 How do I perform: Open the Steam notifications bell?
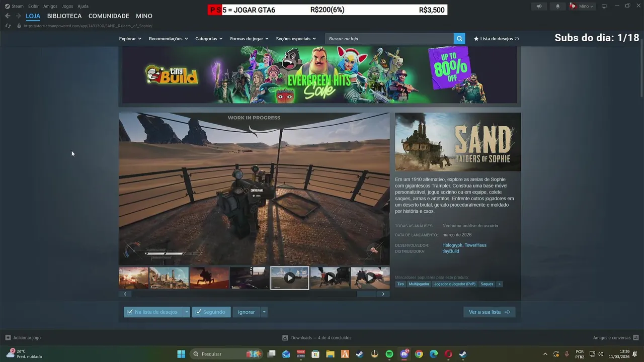point(557,6)
